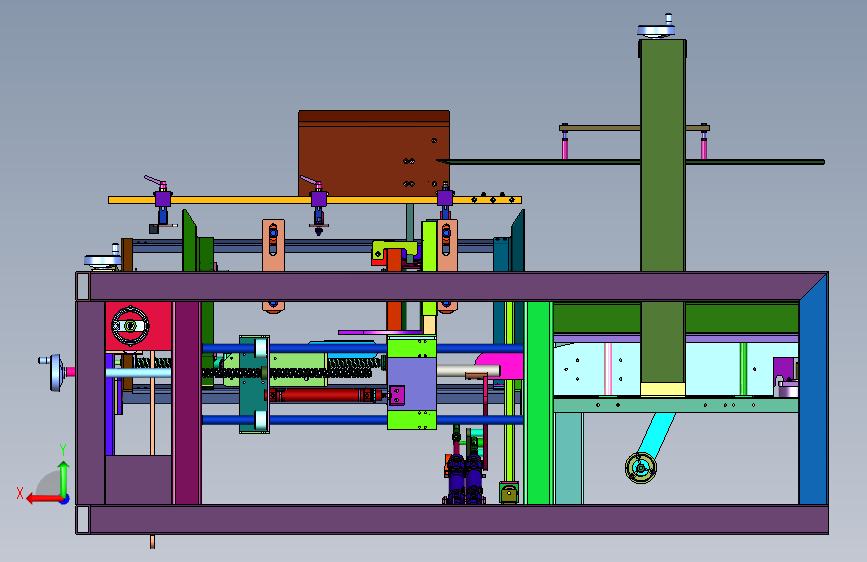Select the long orange horizontal rail
The width and height of the screenshot is (867, 562).
(315, 200)
